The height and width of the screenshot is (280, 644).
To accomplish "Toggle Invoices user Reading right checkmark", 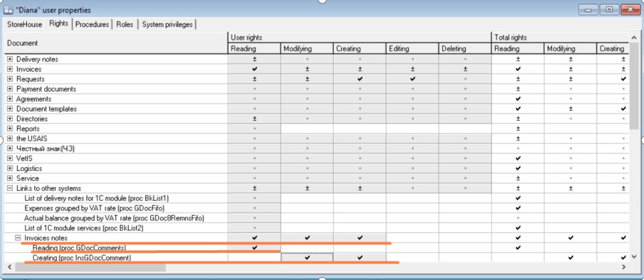I will click(x=254, y=69).
